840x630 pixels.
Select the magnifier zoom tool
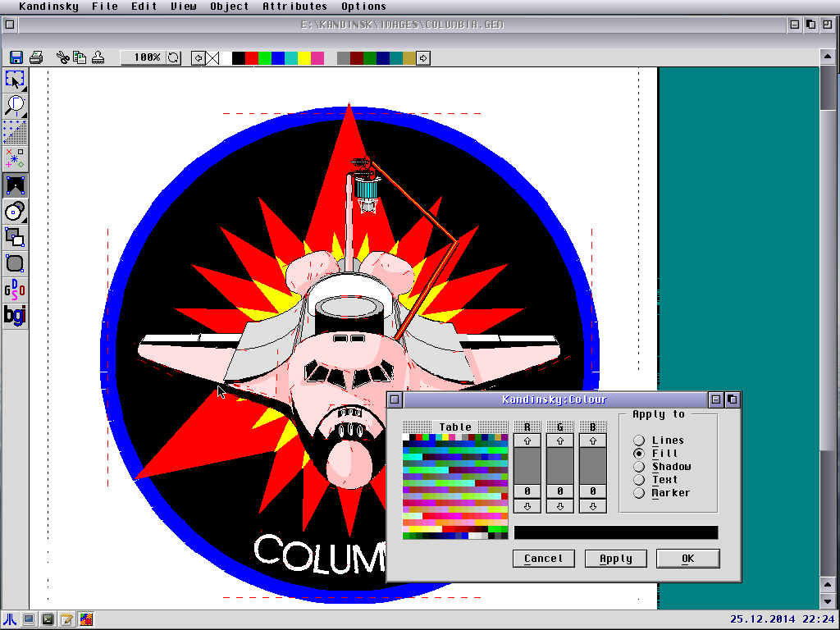(15, 106)
